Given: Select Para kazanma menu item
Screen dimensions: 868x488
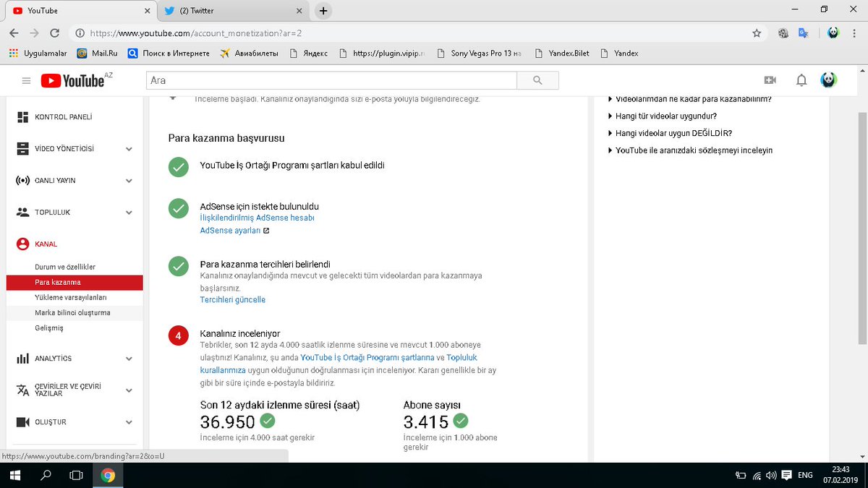Looking at the screenshot, I should click(x=74, y=282).
